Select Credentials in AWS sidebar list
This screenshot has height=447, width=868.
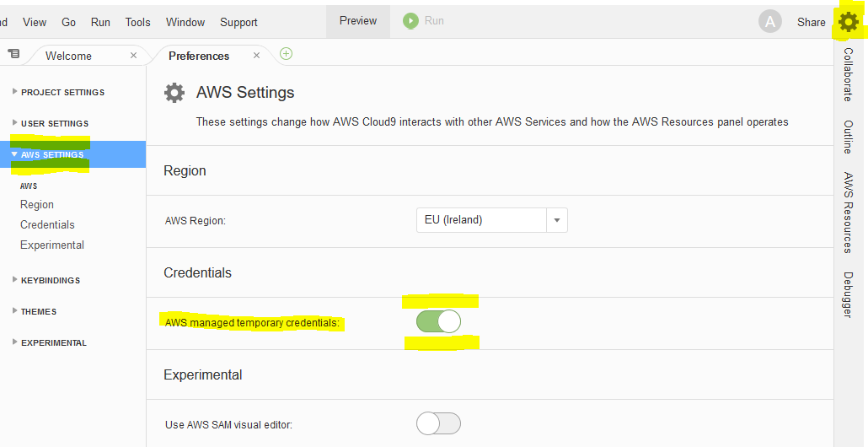47,224
